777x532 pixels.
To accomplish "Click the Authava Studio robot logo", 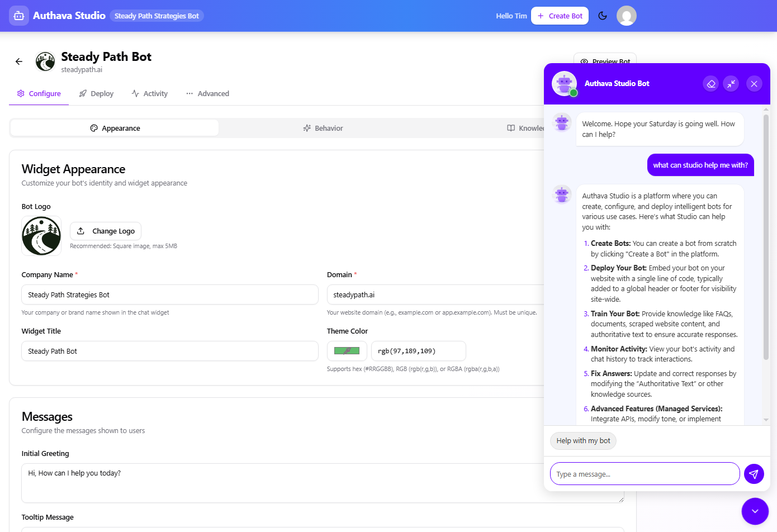I will 18,16.
